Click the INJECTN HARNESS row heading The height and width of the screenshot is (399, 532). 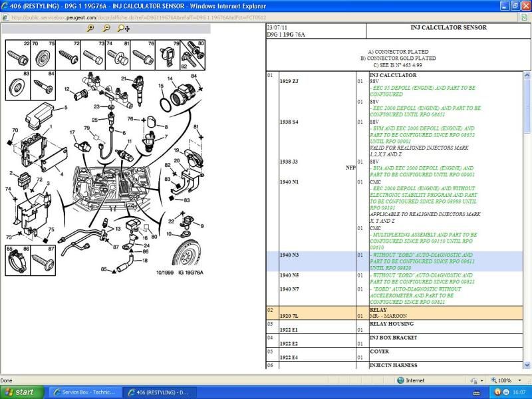(x=394, y=365)
